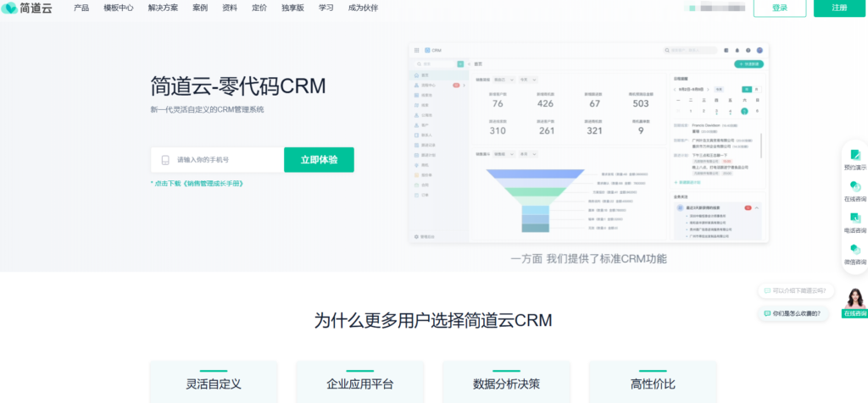The width and height of the screenshot is (868, 403).
Task: Click the phone icon in input box
Action: pos(164,160)
